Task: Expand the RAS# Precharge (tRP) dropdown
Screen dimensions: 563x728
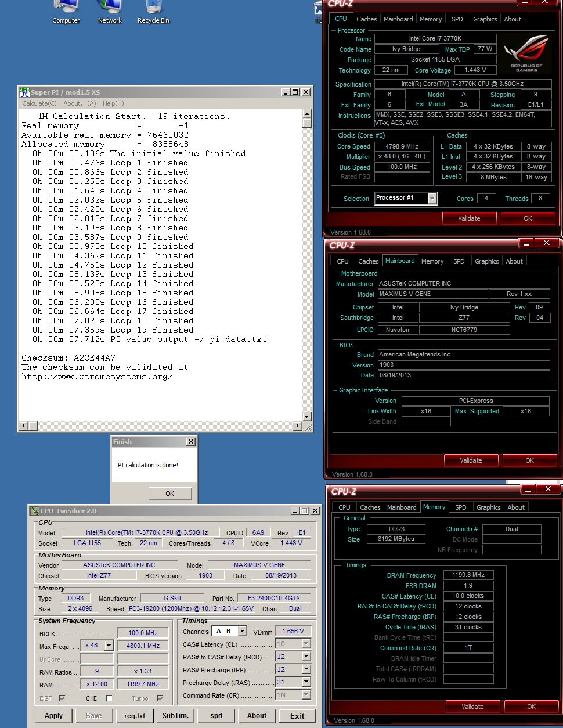Action: coord(306,669)
